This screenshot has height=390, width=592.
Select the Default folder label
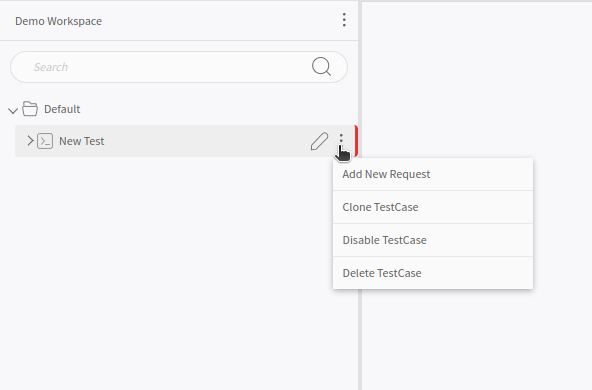62,109
